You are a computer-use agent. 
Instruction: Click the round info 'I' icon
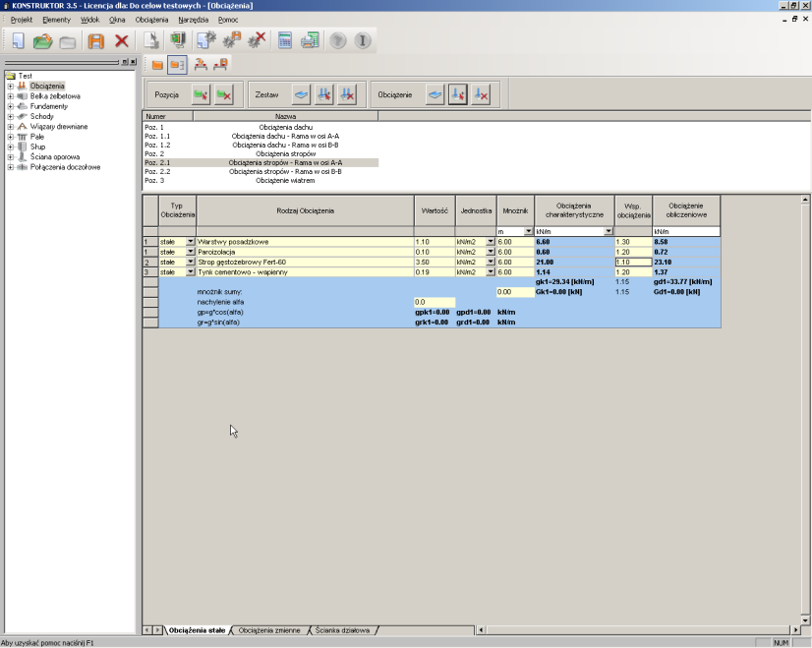click(363, 40)
